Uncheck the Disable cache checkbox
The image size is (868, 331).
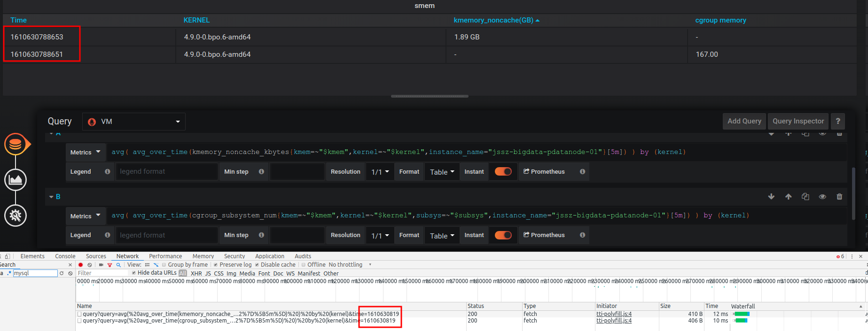[257, 265]
